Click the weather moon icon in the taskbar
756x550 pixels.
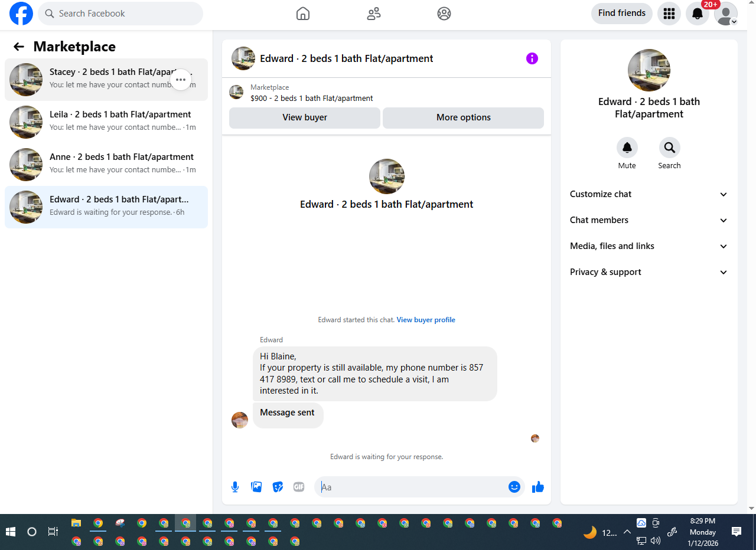click(x=590, y=532)
